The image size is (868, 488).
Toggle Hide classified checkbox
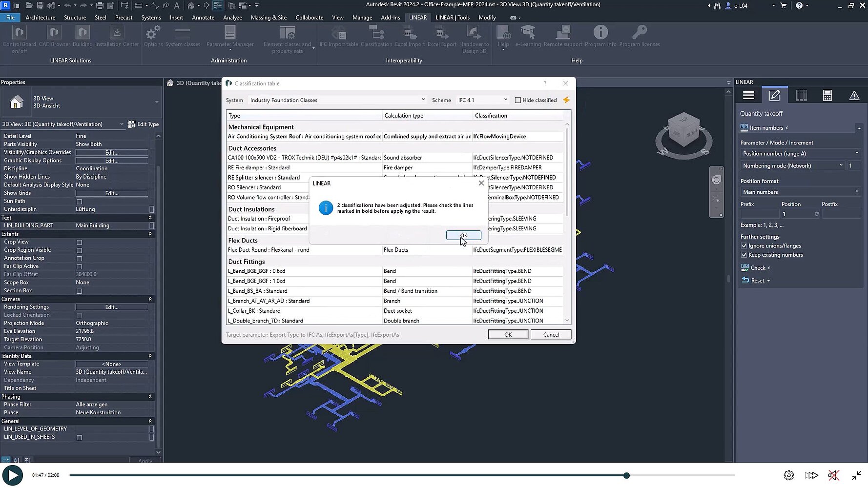[518, 100]
